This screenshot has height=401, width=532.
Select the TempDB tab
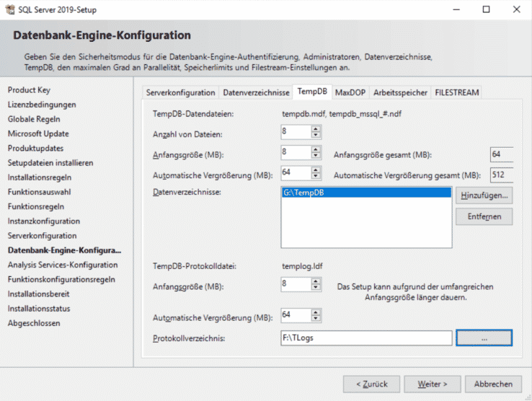point(312,92)
